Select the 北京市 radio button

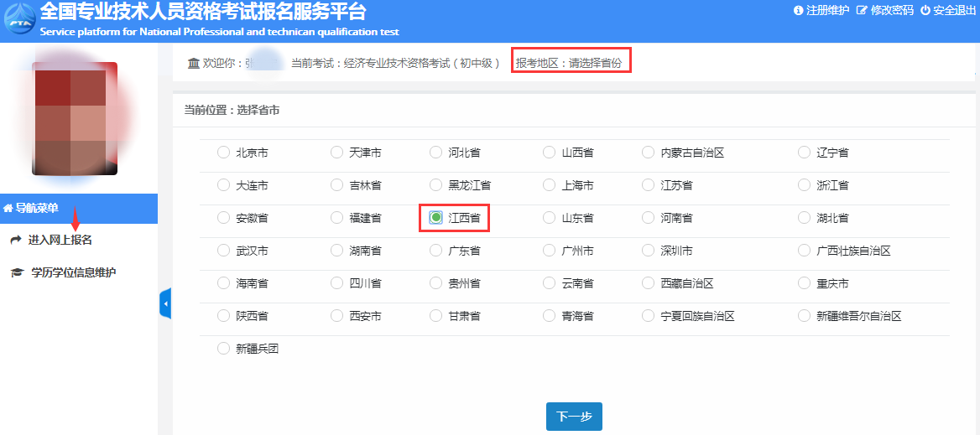(223, 153)
